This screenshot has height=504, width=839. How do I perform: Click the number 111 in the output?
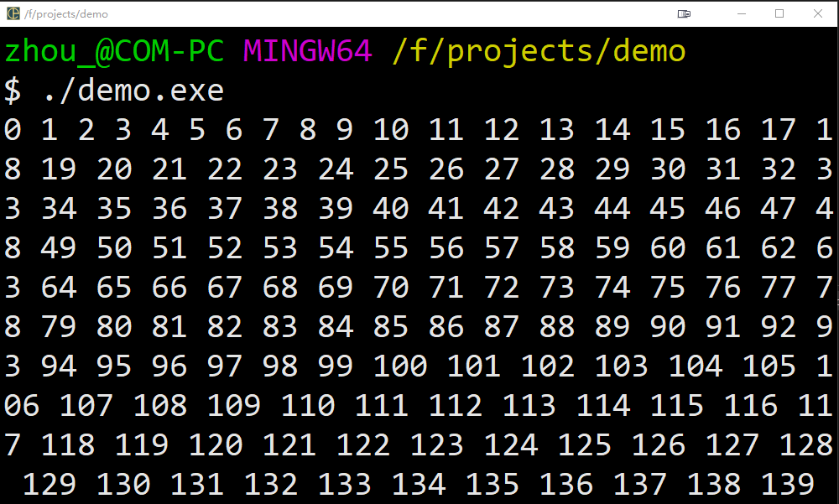(x=382, y=406)
